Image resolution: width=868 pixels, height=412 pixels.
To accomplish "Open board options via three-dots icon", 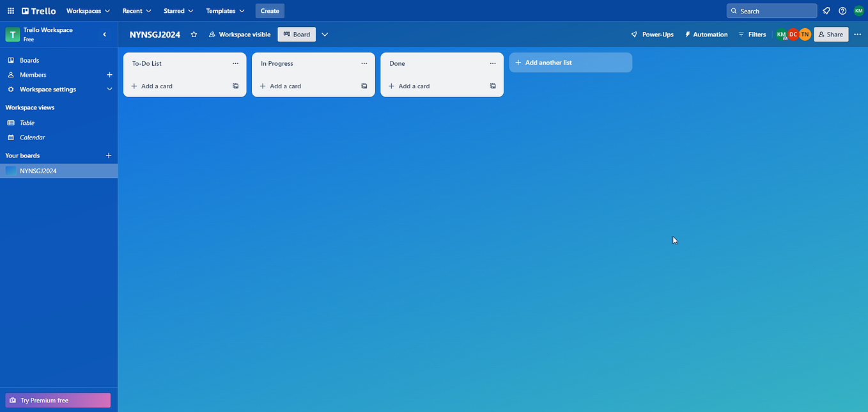I will 857,34.
